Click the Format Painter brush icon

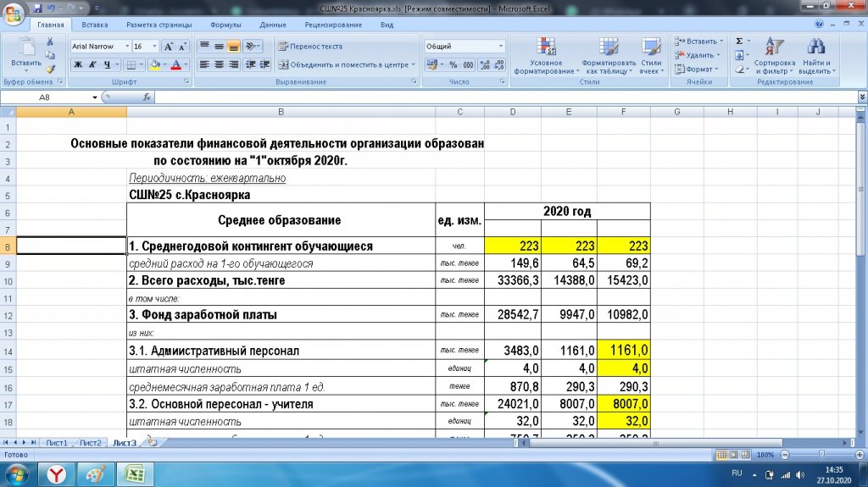click(x=50, y=69)
